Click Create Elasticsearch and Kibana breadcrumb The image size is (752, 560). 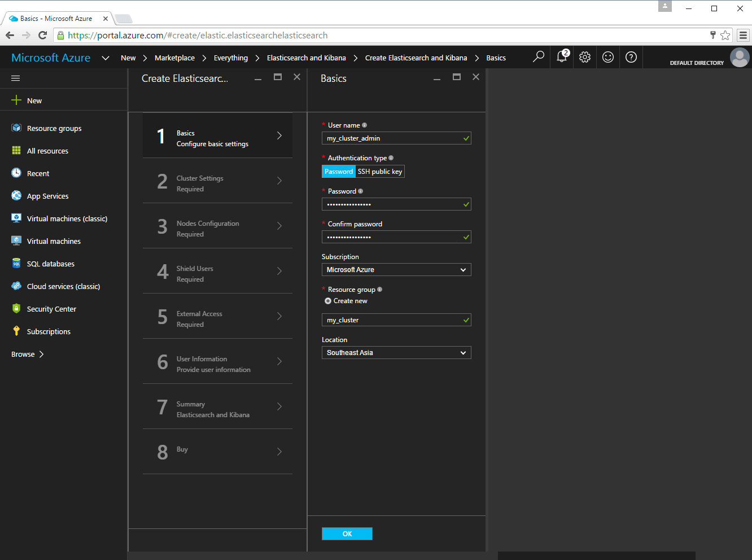point(416,58)
